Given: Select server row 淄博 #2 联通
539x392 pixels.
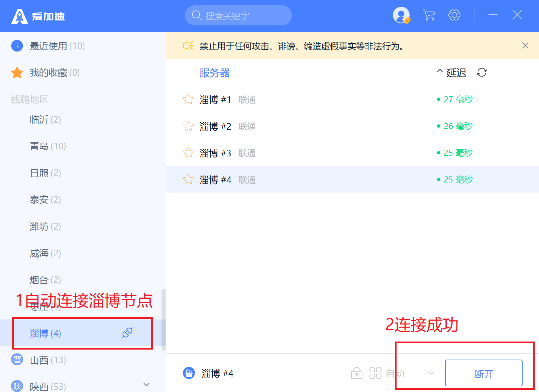Looking at the screenshot, I should [352, 126].
